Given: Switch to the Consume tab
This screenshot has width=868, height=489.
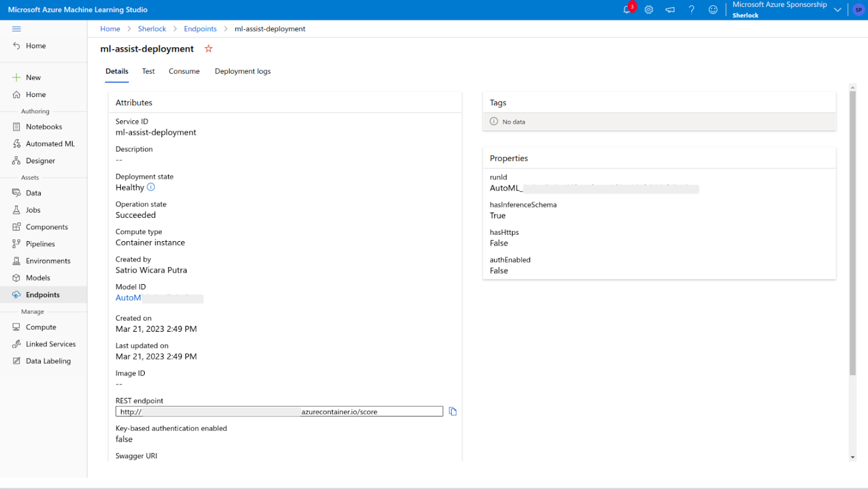Looking at the screenshot, I should point(184,71).
